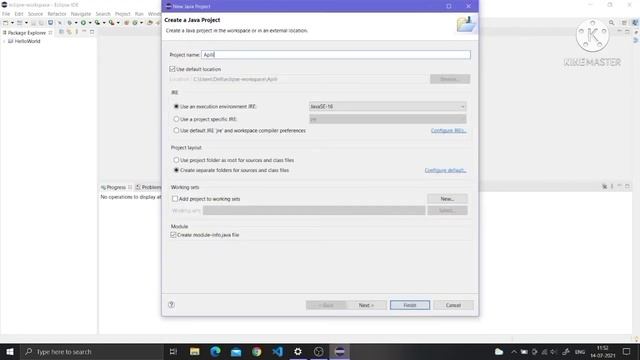Open the Refactor menu in Eclipse
Viewport: 640px width, 360px height.
pos(57,14)
